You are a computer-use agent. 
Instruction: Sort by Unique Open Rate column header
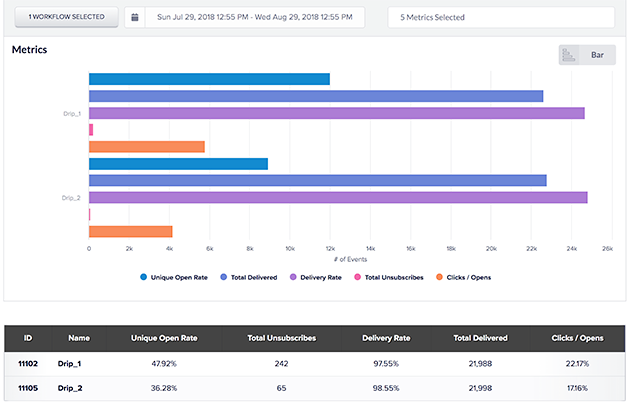pyautogui.click(x=164, y=338)
